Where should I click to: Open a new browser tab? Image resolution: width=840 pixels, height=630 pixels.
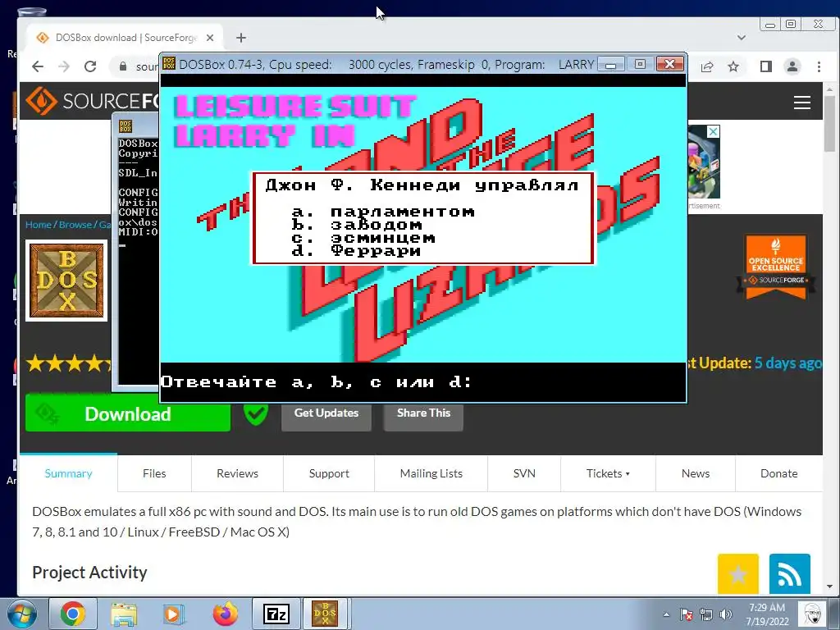point(241,38)
